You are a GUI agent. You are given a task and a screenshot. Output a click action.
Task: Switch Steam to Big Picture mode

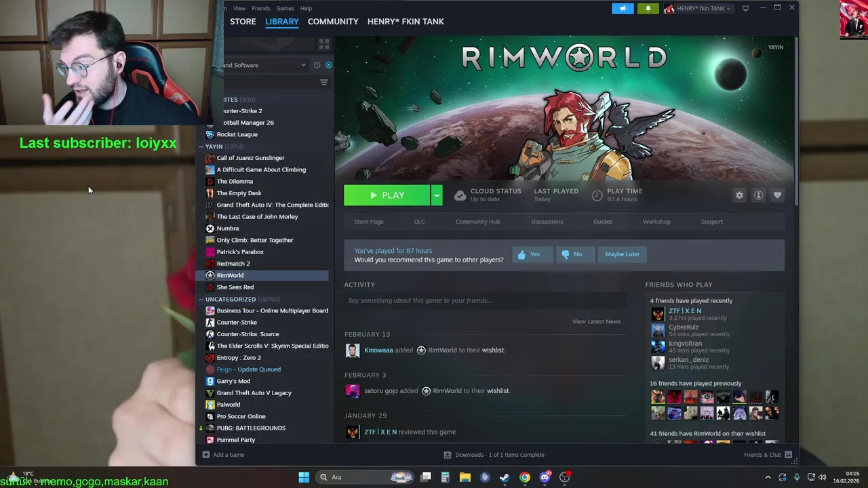point(745,8)
